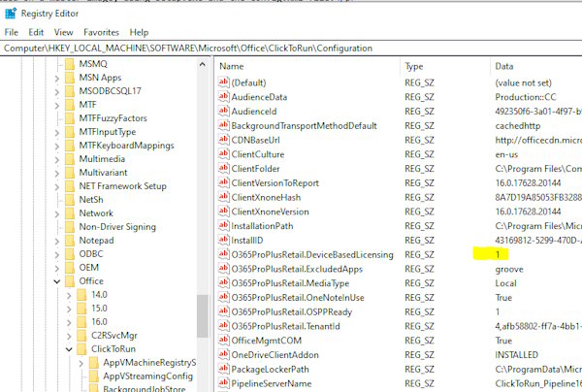Expand the 16.0 tree node

[69, 322]
